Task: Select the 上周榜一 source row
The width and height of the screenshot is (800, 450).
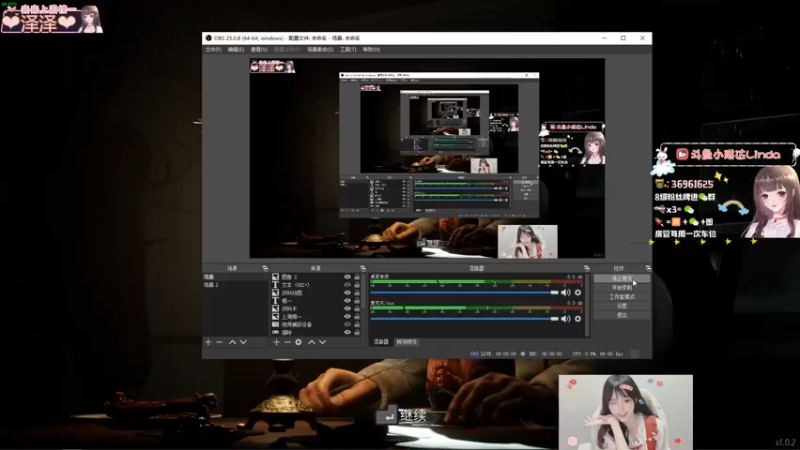Action: pos(316,316)
